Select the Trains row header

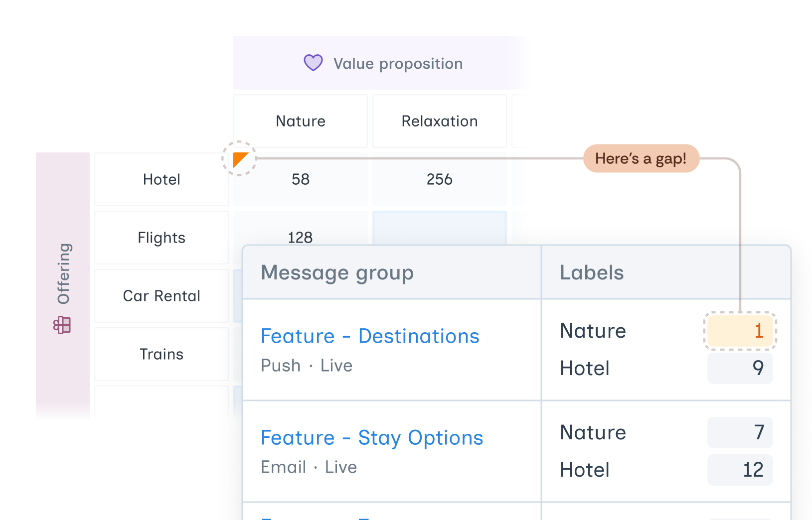[162, 354]
